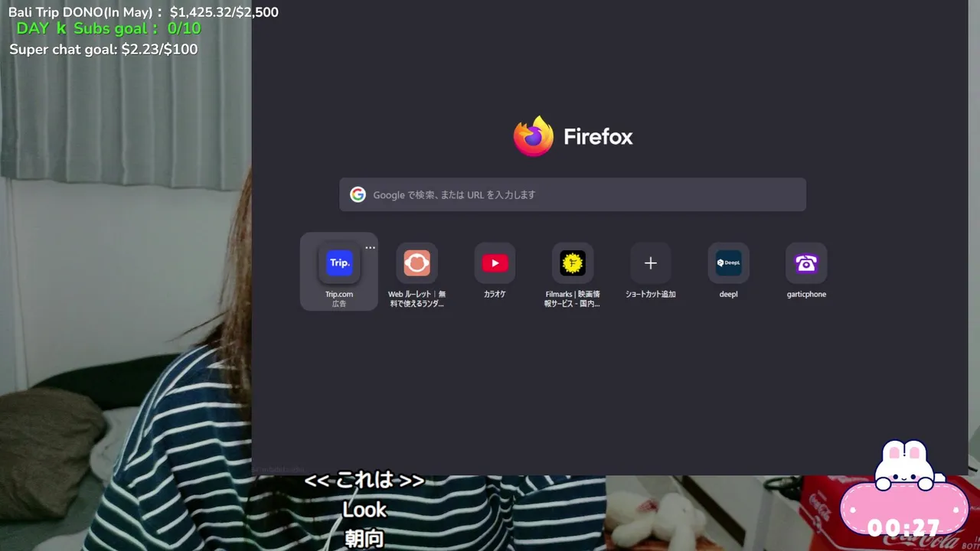Screen dimensions: 980x551
Task: Click the bunny timer showing 00:27
Action: click(904, 490)
